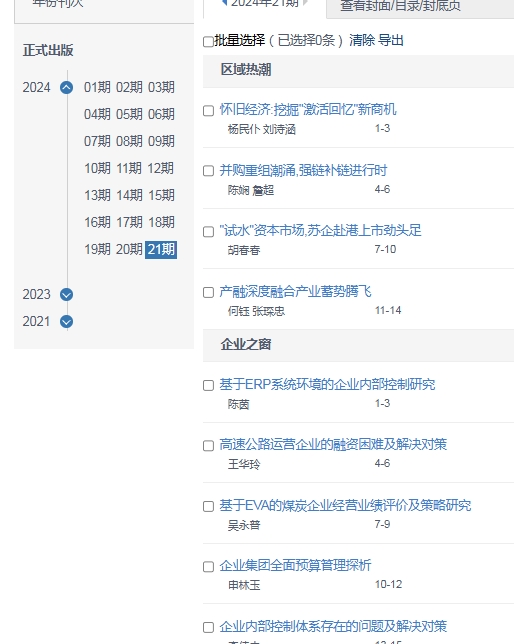Viewport: 514px width, 644px height.
Task: Go to previous issue arrow beside 2024年21期
Action: tap(224, 2)
